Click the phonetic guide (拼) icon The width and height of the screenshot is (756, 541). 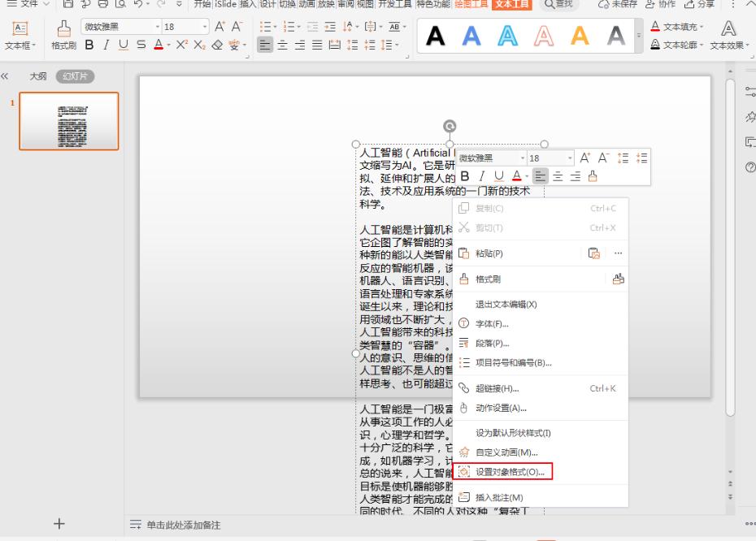236,45
